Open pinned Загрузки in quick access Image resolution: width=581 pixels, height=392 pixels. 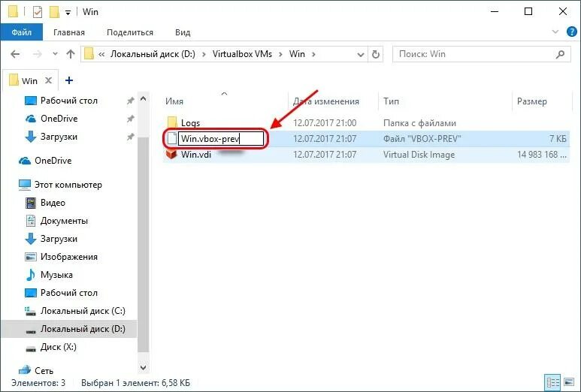[52, 137]
